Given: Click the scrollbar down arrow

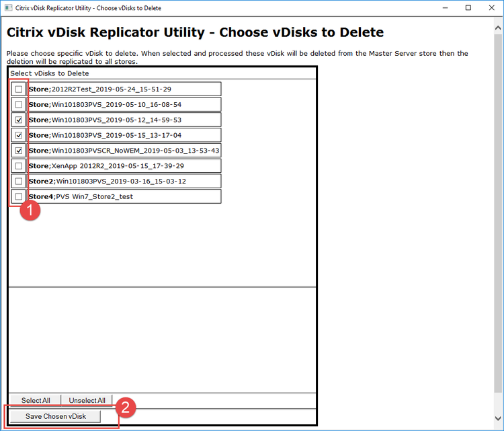Looking at the screenshot, I should coord(498,418).
